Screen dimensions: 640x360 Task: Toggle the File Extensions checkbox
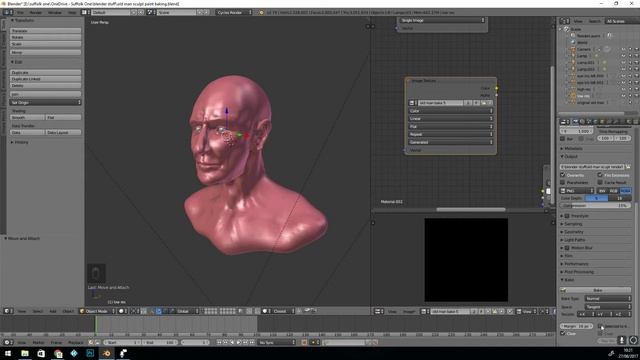point(600,175)
